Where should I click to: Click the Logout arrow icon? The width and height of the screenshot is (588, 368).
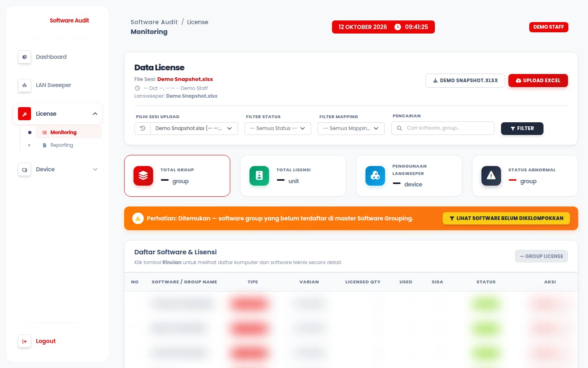point(24,341)
